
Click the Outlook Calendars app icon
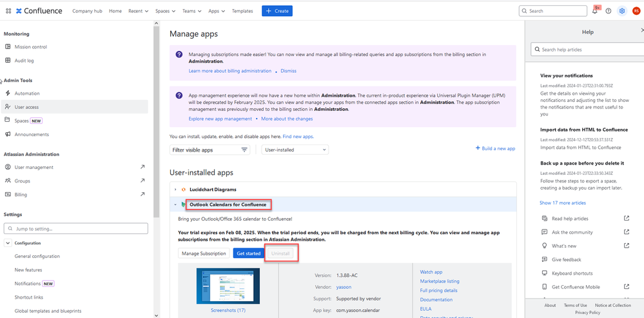pos(183,204)
